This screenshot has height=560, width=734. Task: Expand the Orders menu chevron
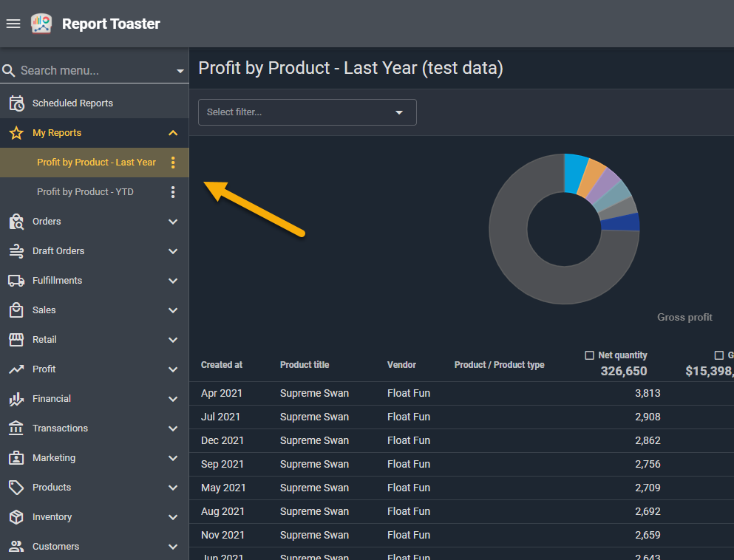173,222
